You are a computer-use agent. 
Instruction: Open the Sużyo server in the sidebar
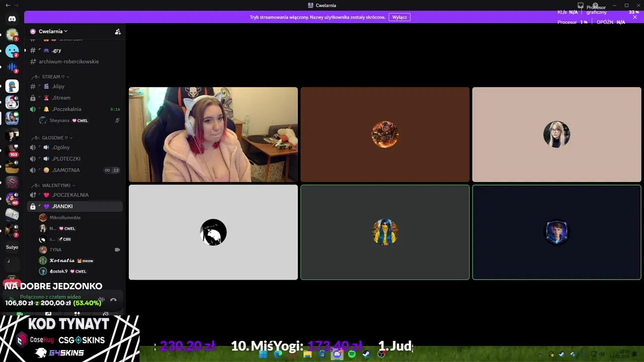tap(12, 247)
